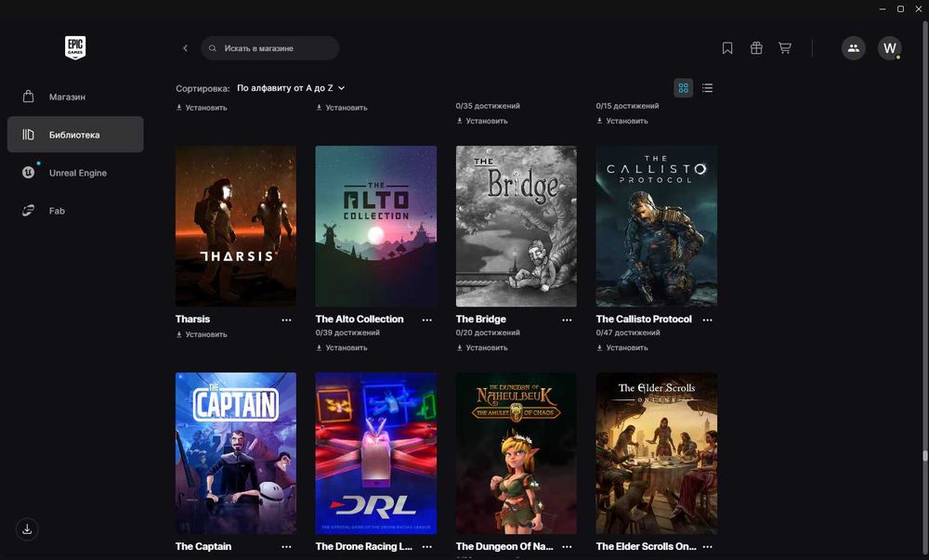Click Установить under the 0/15 достижений game
Image resolution: width=929 pixels, height=560 pixels.
pos(622,121)
